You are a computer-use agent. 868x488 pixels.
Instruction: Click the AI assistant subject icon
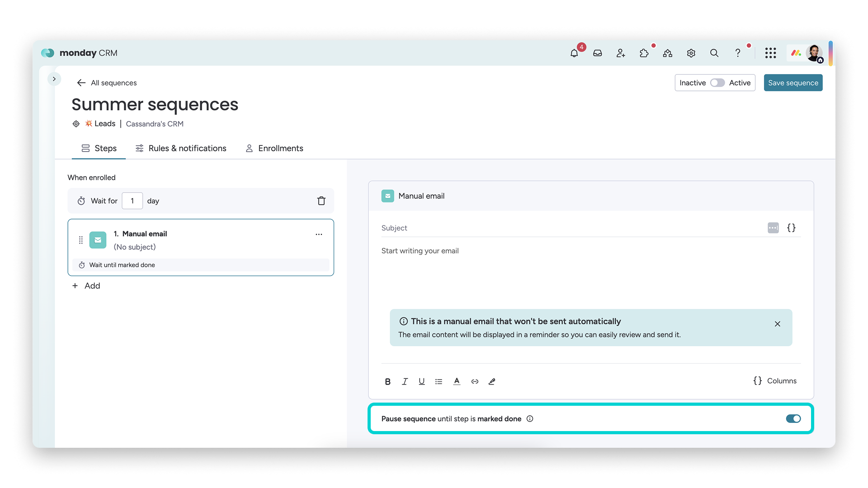coord(773,228)
